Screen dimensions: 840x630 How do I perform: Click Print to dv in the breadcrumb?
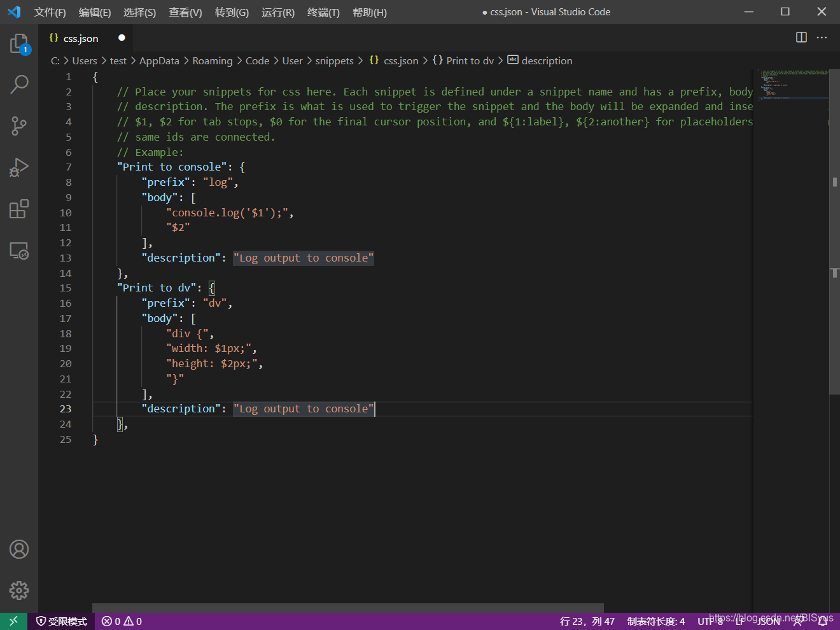[470, 60]
